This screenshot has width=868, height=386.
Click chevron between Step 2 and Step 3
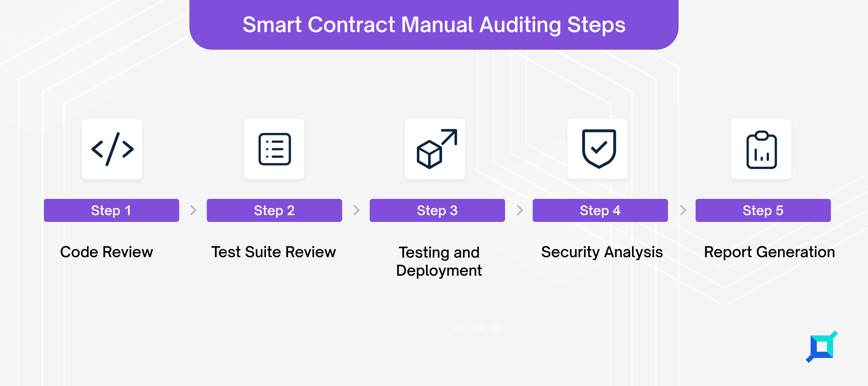click(x=357, y=210)
